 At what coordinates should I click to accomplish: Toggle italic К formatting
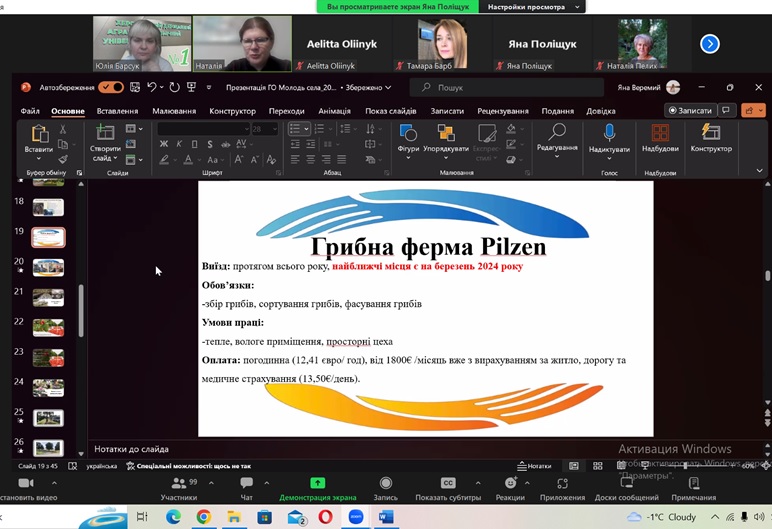179,144
